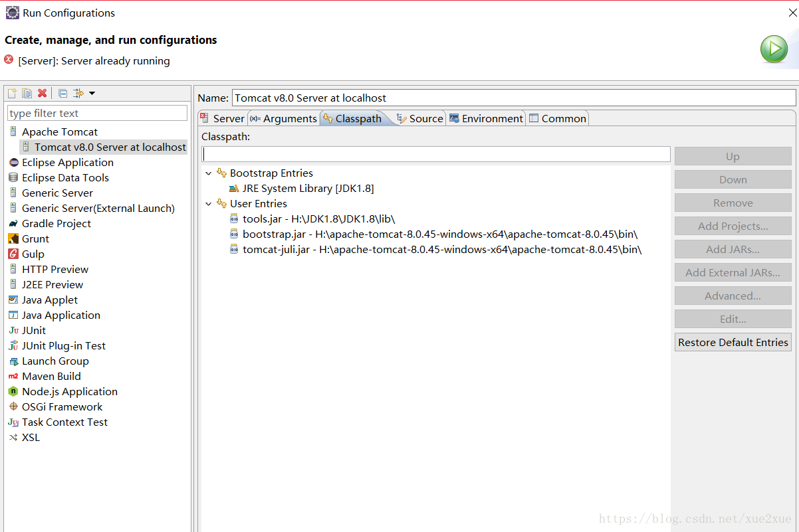Select HTTP Preview launch type
The width and height of the screenshot is (799, 532).
(55, 269)
